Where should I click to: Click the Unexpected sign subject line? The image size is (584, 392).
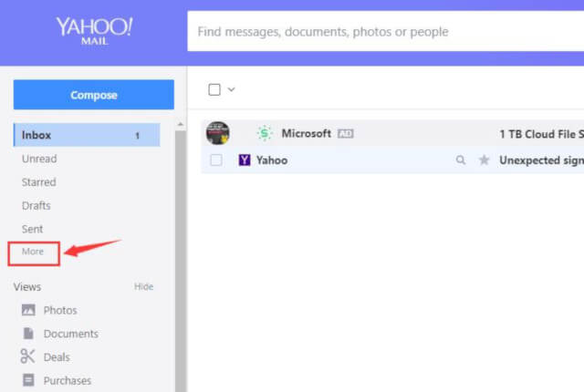[541, 160]
